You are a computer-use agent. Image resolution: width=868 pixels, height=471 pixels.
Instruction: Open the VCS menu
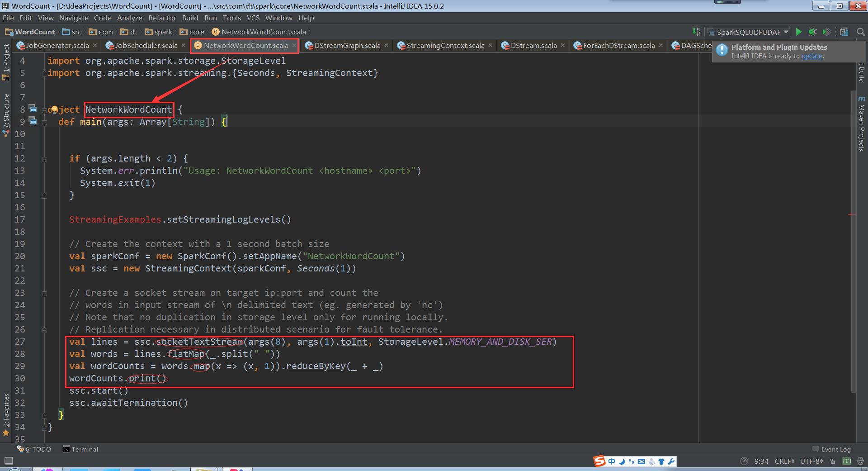click(x=253, y=18)
